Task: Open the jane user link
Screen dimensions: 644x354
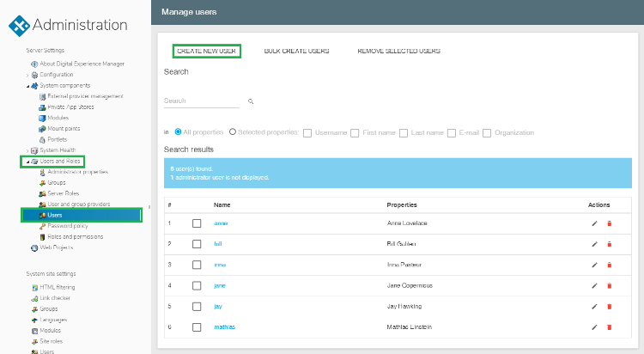Action: coord(220,286)
